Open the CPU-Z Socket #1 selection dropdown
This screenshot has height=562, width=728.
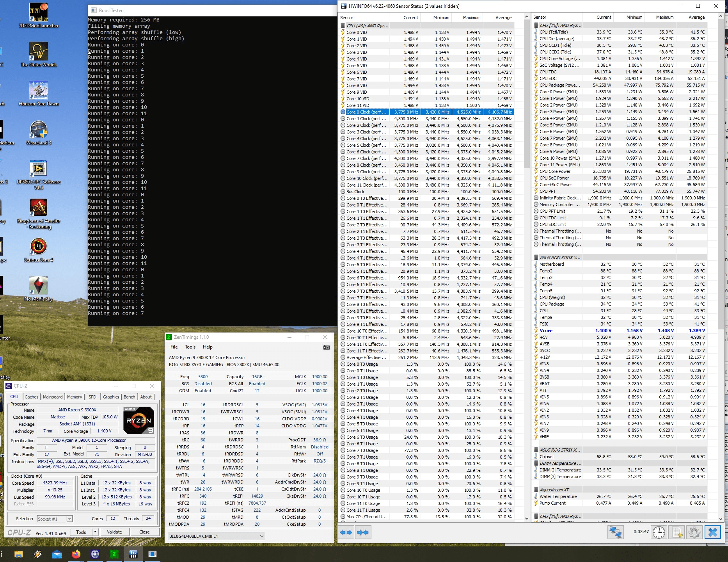click(55, 519)
